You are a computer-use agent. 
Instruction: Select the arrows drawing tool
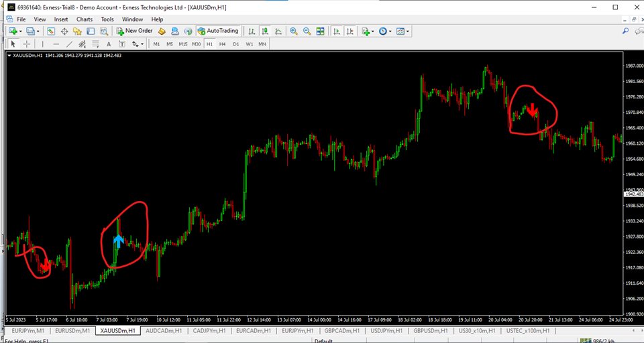click(x=135, y=44)
